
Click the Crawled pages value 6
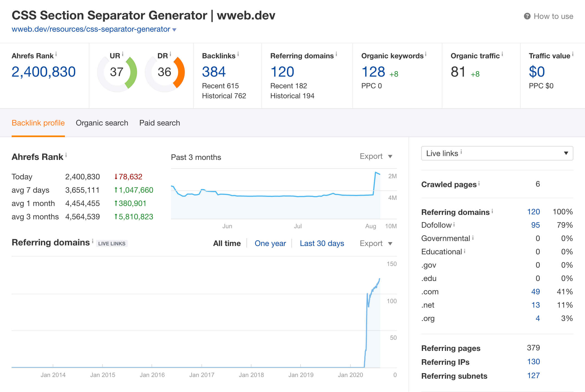tap(538, 184)
